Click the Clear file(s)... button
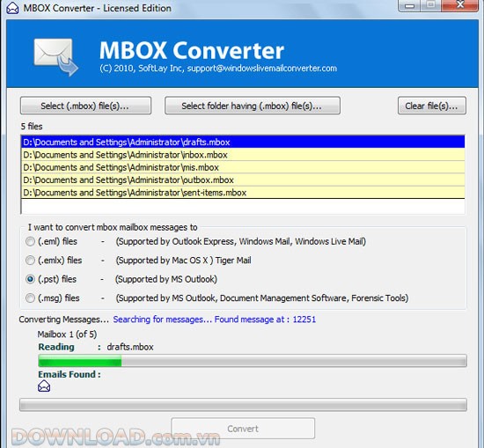The height and width of the screenshot is (448, 484). point(431,106)
